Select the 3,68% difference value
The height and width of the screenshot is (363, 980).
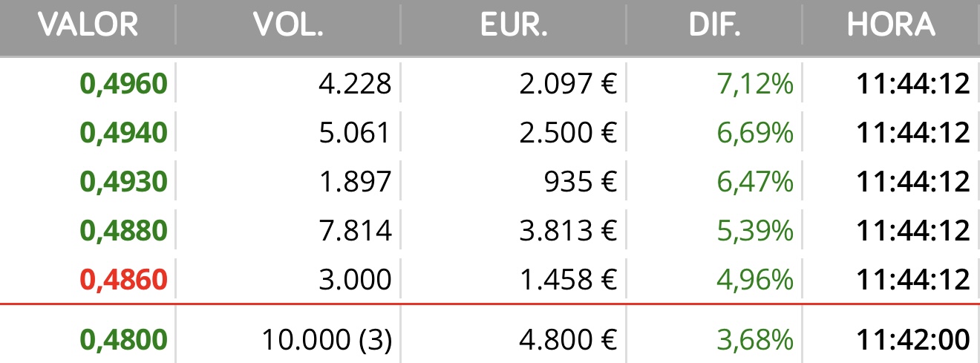(x=756, y=340)
